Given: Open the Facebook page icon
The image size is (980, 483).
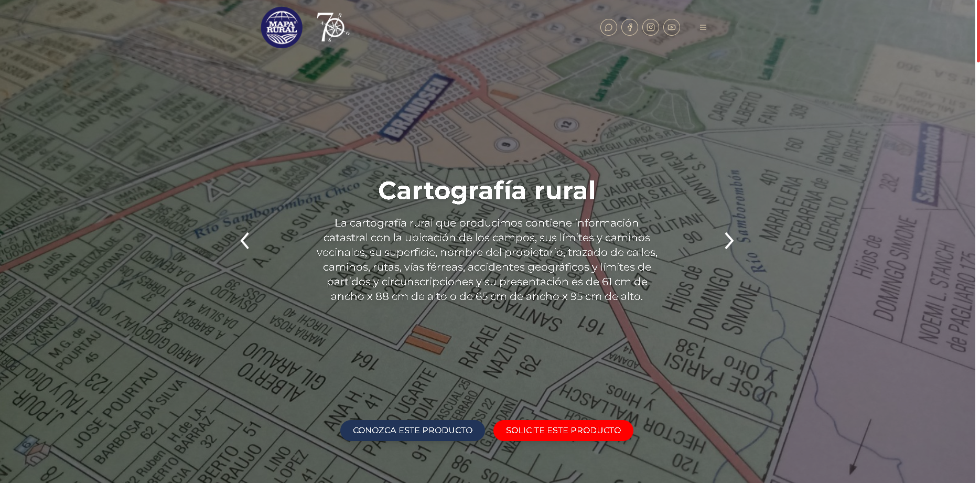Looking at the screenshot, I should [x=629, y=27].
